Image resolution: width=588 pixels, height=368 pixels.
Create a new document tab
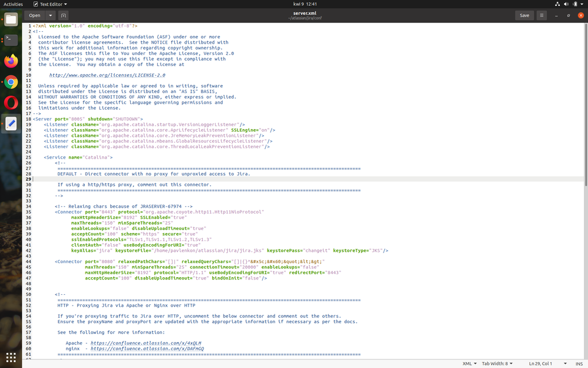[64, 15]
